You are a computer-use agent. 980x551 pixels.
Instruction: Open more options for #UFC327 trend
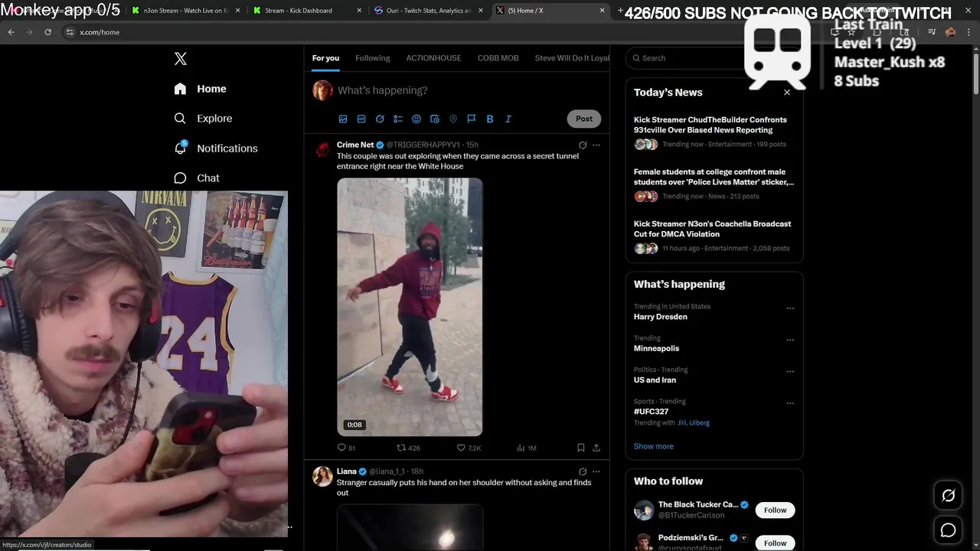pyautogui.click(x=790, y=403)
